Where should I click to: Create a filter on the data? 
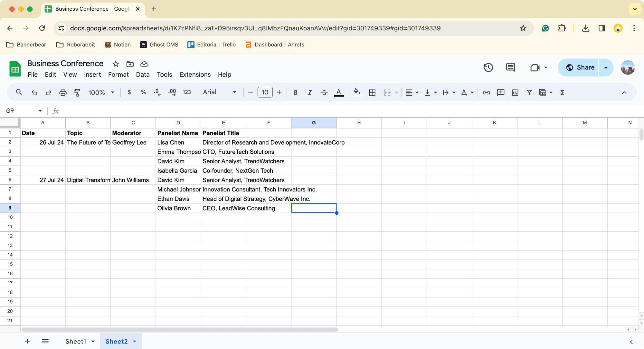point(529,92)
